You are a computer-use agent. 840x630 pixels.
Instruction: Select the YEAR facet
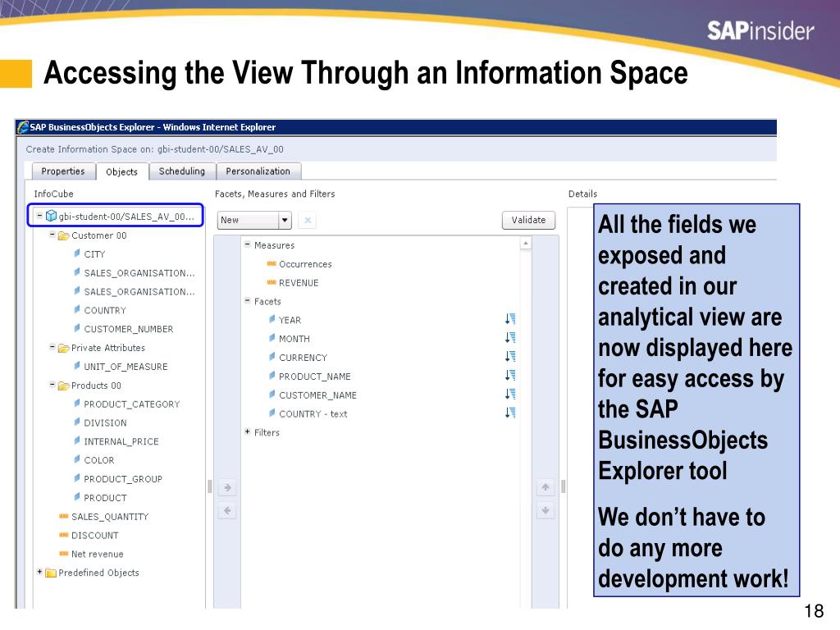[290, 320]
